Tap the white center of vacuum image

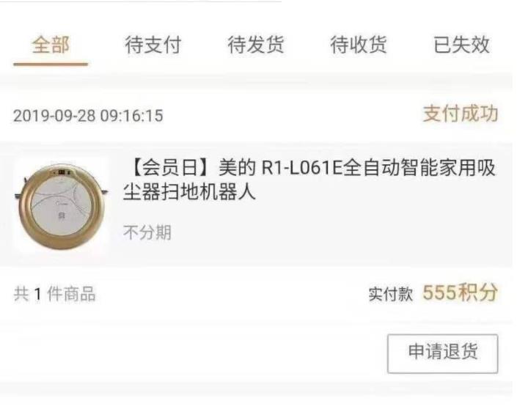tap(62, 206)
